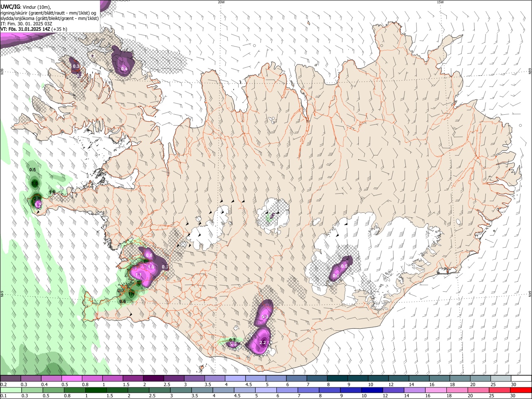Click the 20W longitude label at the top
This screenshot has height=399, width=532.
click(221, 2)
